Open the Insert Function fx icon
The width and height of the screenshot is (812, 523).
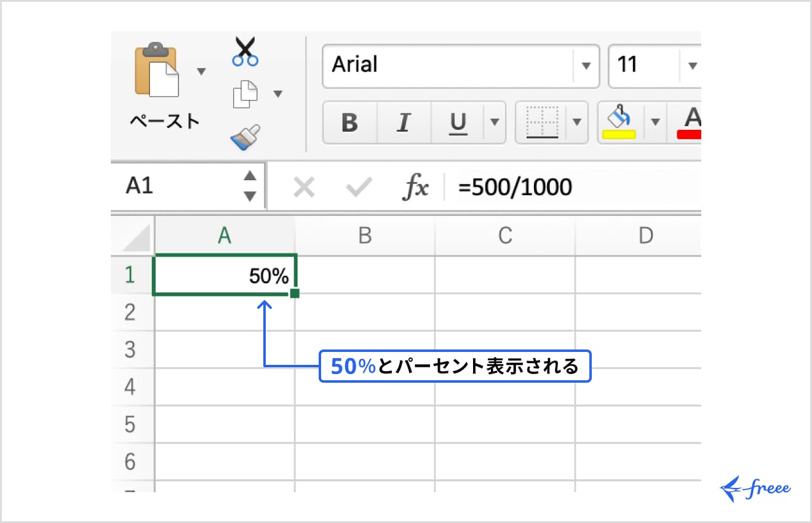[x=415, y=186]
